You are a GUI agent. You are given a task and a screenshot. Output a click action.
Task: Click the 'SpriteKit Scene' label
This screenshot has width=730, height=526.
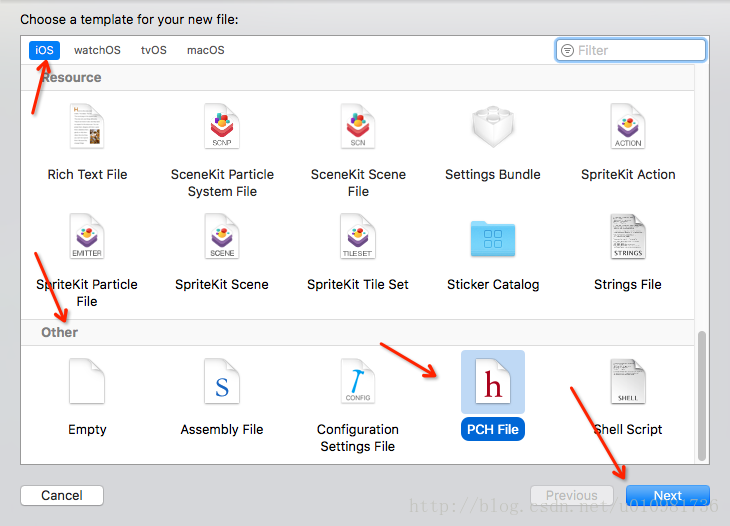(x=222, y=284)
